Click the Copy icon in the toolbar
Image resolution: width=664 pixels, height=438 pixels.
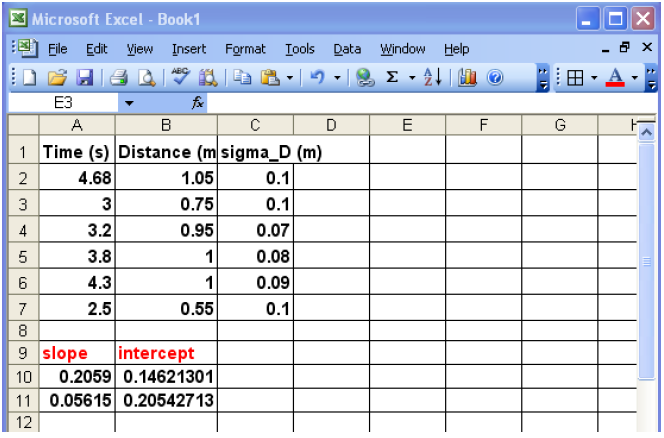(x=243, y=76)
